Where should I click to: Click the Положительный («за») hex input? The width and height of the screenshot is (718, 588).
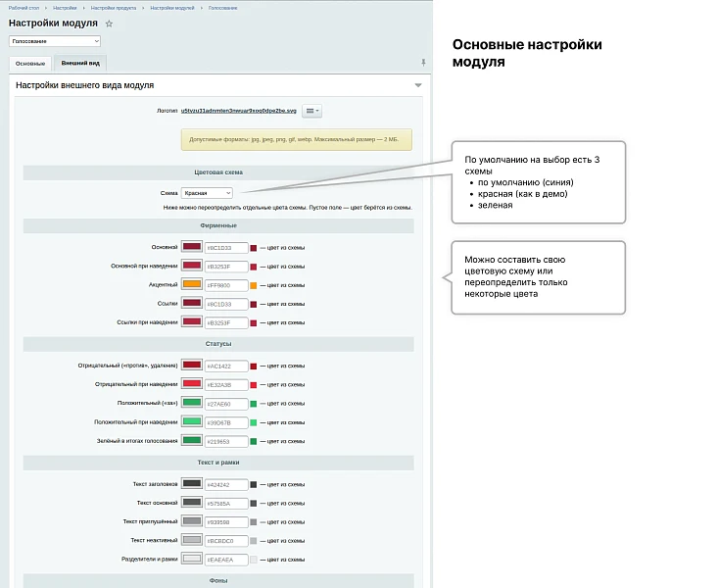point(226,404)
